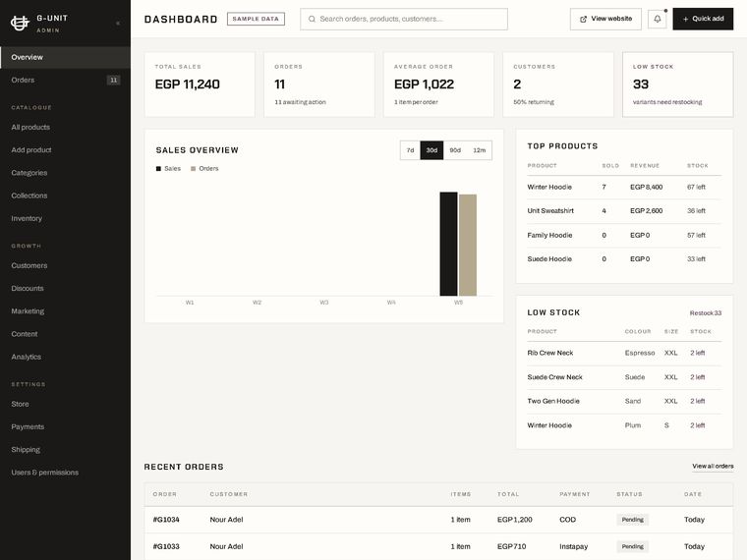747x560 pixels.
Task: Open Add product page
Action: coord(65,150)
